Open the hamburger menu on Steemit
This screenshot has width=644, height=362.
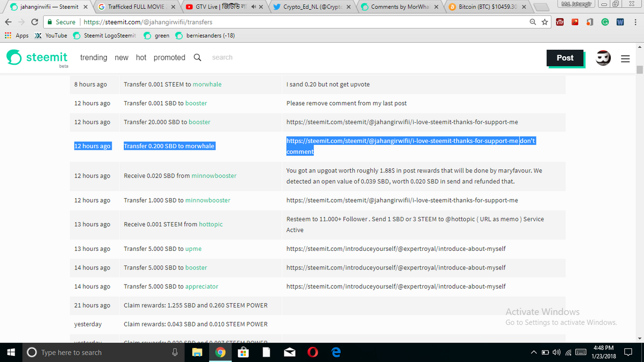[x=625, y=59]
